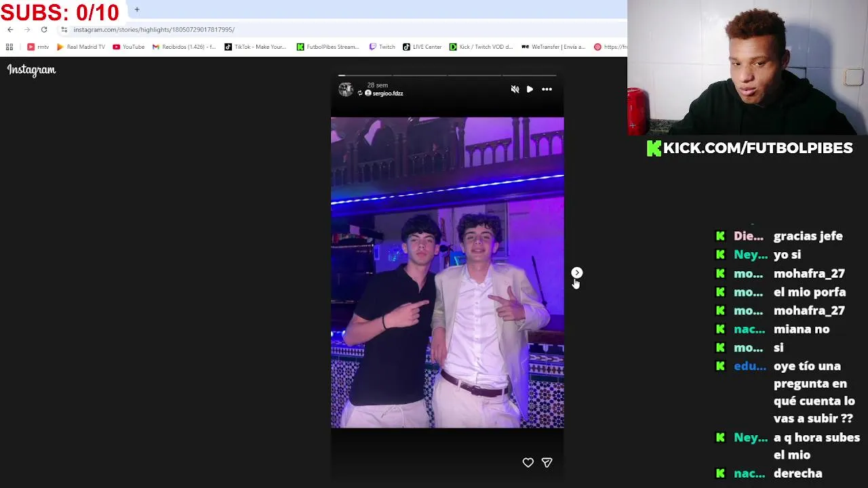The height and width of the screenshot is (488, 868).
Task: Unmute the story audio
Action: 515,89
